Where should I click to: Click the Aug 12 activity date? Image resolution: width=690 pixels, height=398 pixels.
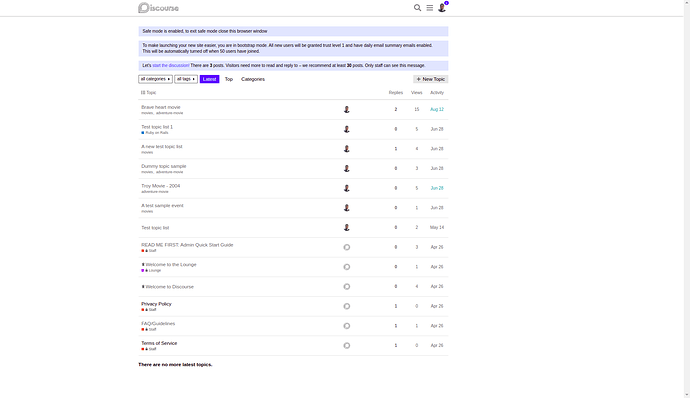point(437,109)
